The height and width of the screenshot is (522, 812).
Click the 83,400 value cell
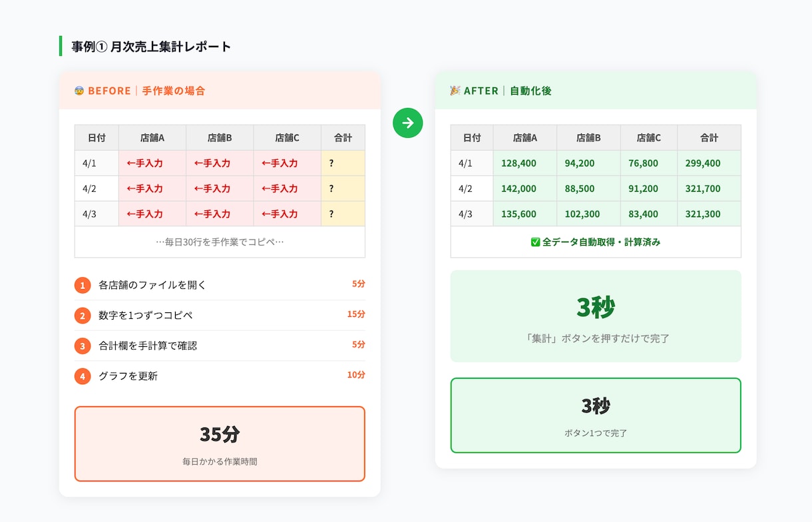coord(649,214)
